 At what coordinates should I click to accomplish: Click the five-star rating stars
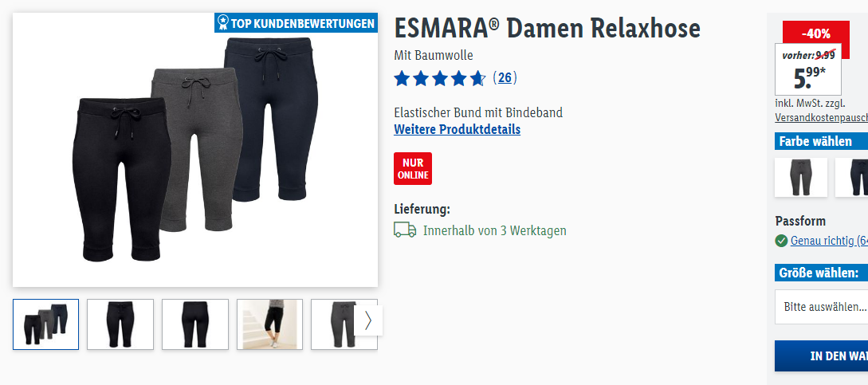click(x=439, y=79)
